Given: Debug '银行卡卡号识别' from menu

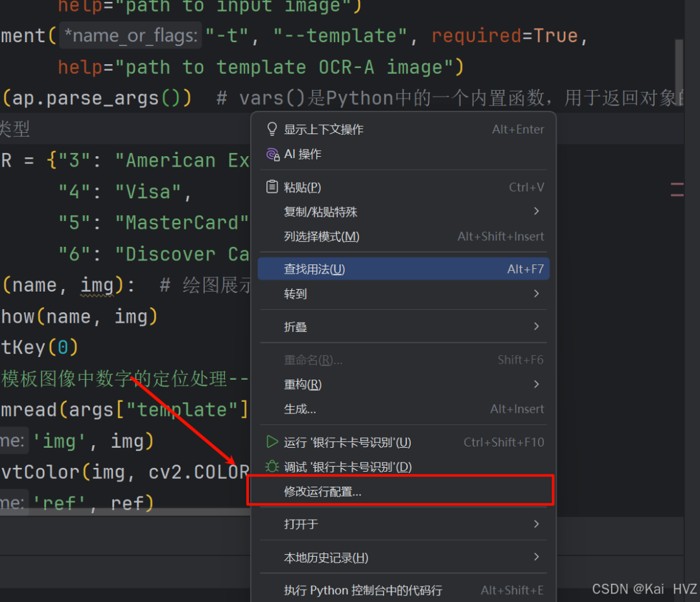Looking at the screenshot, I should [404, 467].
